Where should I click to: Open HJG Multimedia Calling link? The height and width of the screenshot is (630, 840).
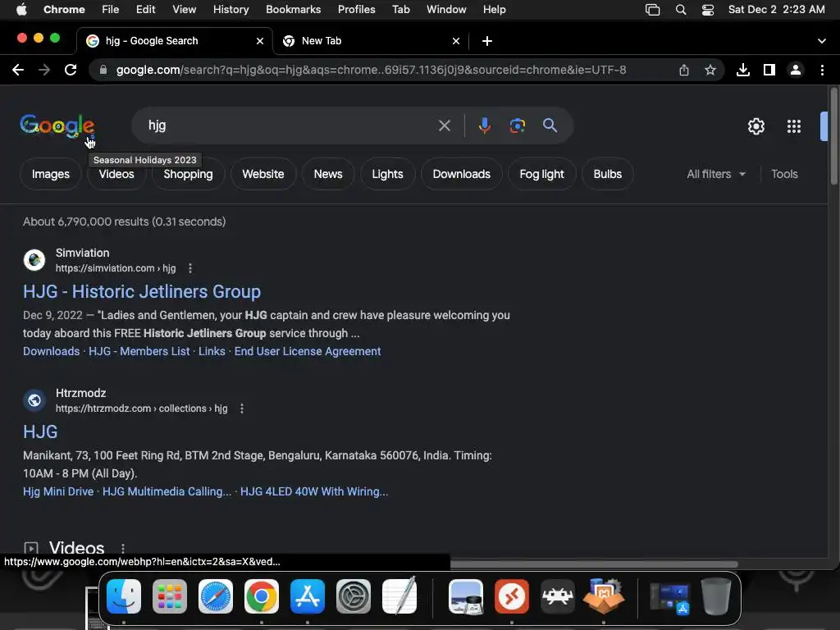pyautogui.click(x=167, y=492)
